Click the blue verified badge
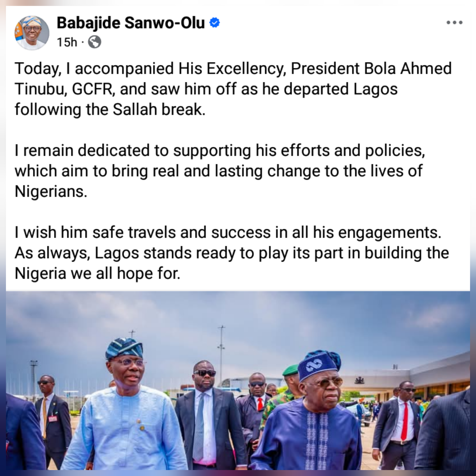Image resolution: width=476 pixels, height=476 pixels. click(215, 23)
